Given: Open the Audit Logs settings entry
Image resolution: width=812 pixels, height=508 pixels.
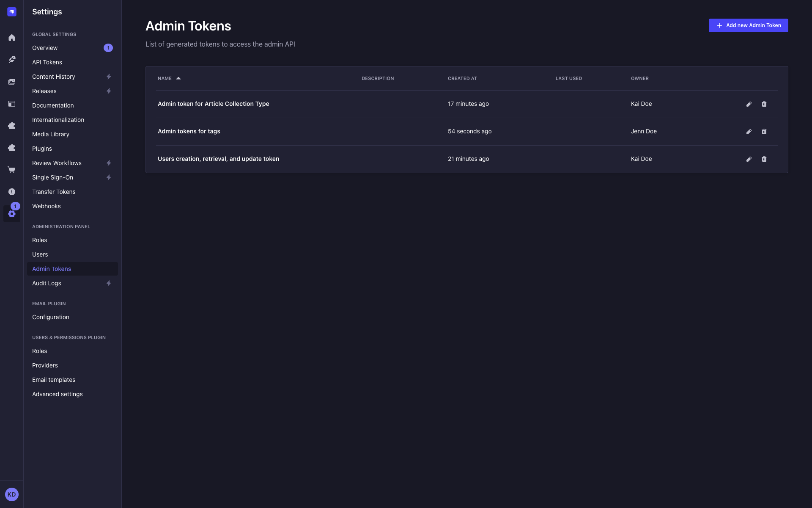Looking at the screenshot, I should 47,283.
